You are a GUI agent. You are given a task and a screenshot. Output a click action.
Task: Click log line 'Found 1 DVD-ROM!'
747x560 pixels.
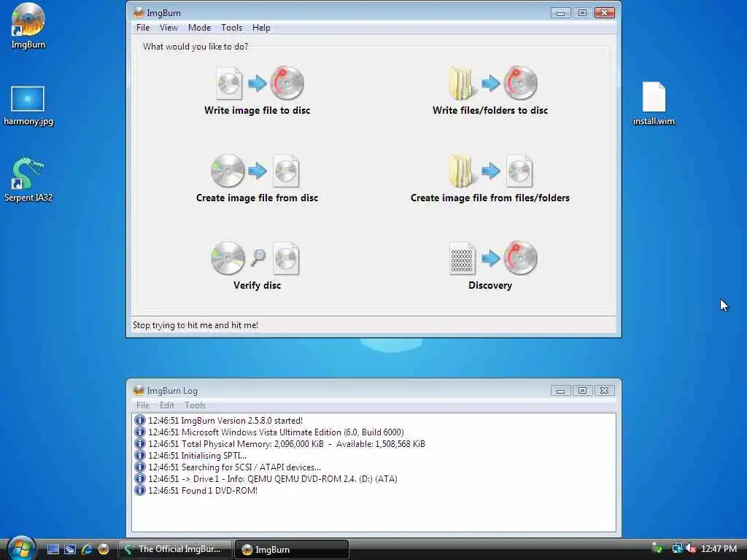pyautogui.click(x=203, y=491)
